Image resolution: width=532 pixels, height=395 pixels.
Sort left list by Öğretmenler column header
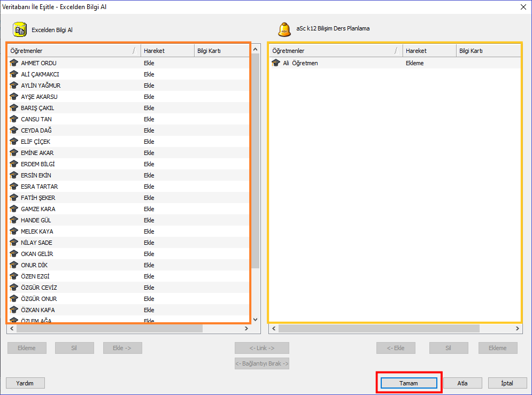(74, 51)
